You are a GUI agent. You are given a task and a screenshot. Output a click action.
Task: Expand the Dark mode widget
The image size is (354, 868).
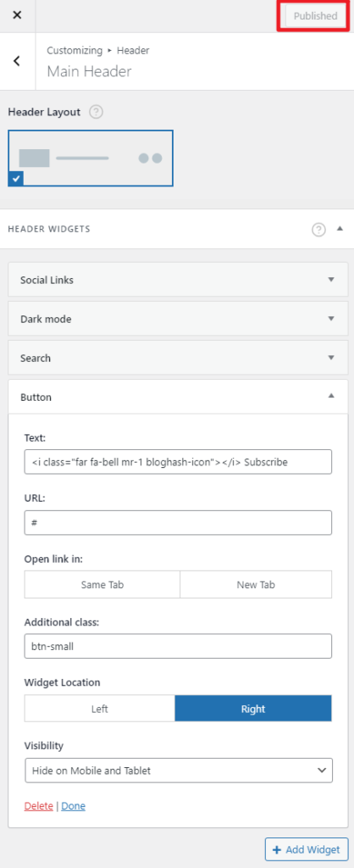(x=178, y=319)
